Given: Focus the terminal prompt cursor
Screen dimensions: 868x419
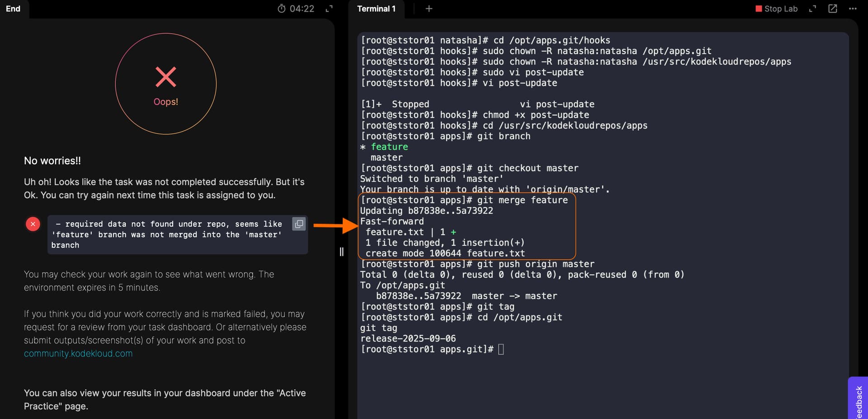Looking at the screenshot, I should click(501, 349).
